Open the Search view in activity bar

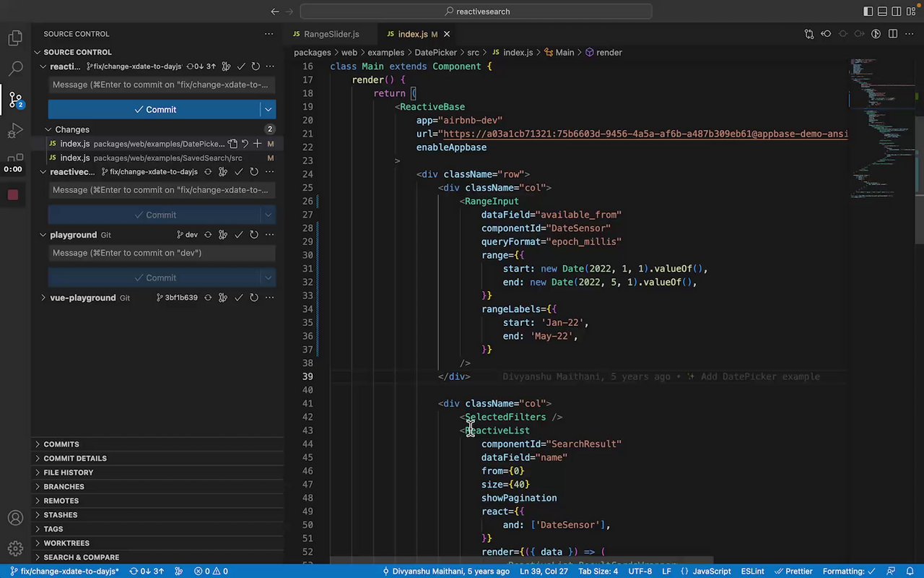15,69
